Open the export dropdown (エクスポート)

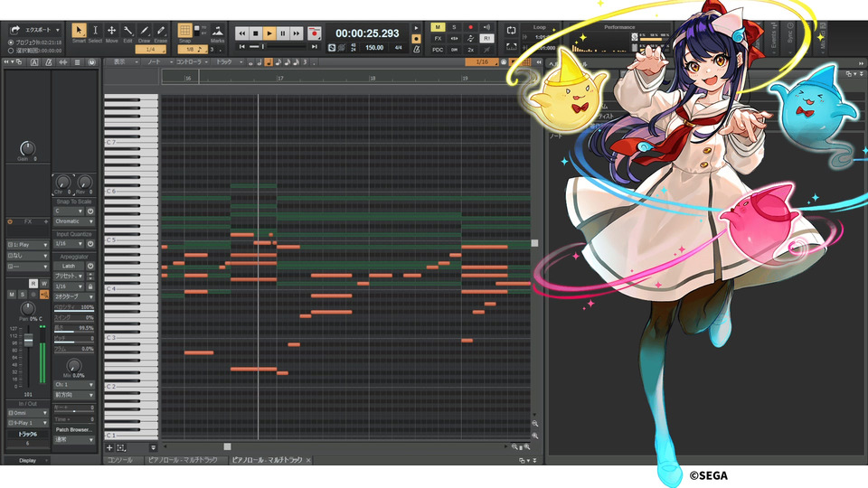[x=35, y=30]
